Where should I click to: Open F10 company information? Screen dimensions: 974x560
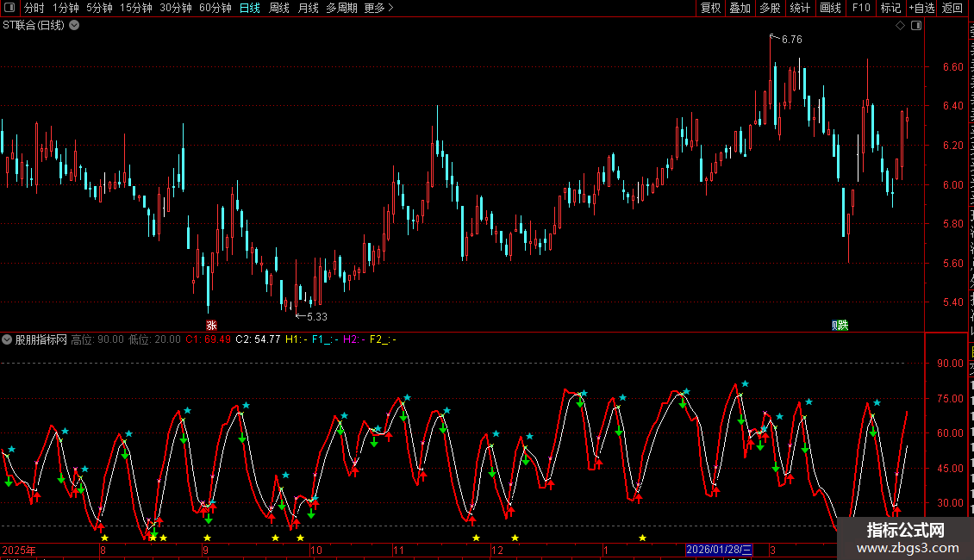pos(861,8)
